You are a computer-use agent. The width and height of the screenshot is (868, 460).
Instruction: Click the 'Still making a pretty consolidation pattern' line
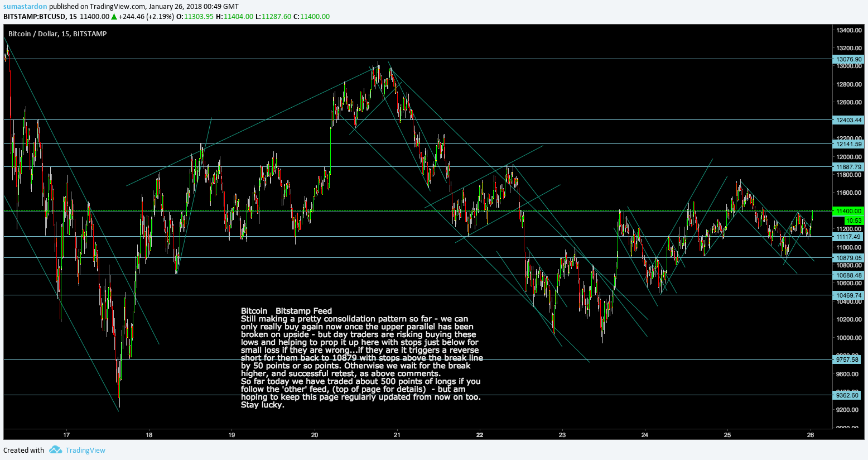pyautogui.click(x=355, y=319)
